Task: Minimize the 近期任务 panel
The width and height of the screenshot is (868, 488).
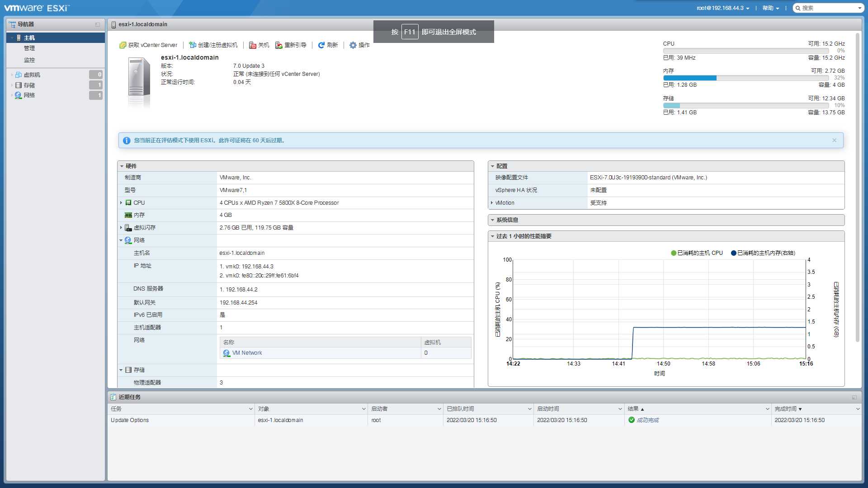Action: coord(854,398)
